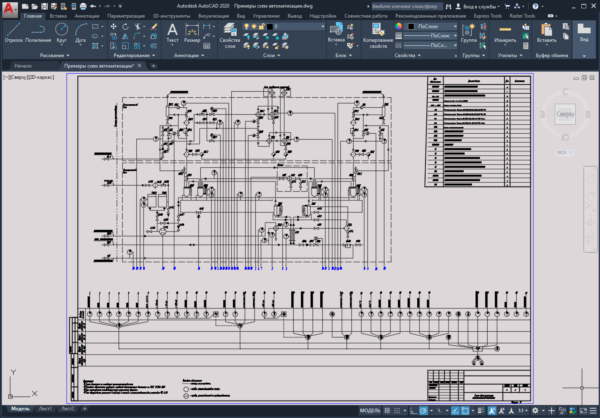Print drawing via plot icon
600x418 pixels.
pyautogui.click(x=83, y=7)
